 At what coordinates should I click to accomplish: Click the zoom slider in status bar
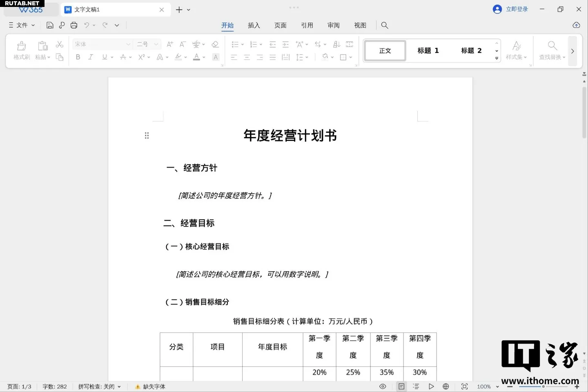[x=543, y=386]
